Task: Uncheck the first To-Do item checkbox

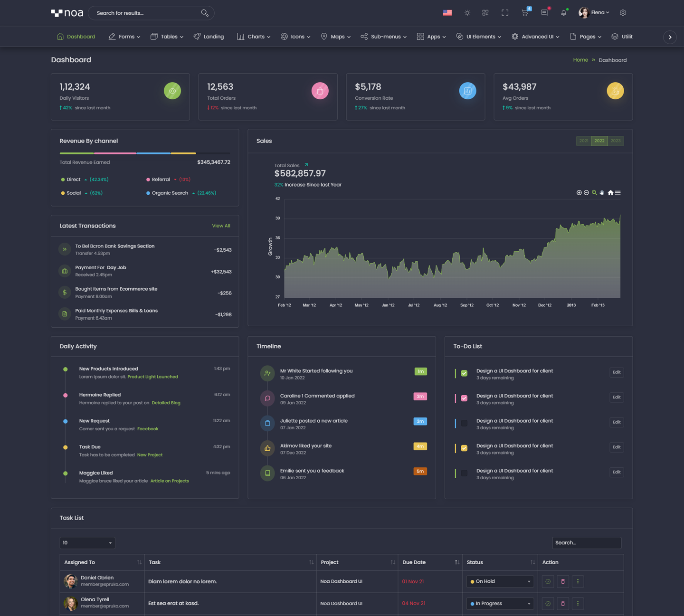Action: coord(464,373)
